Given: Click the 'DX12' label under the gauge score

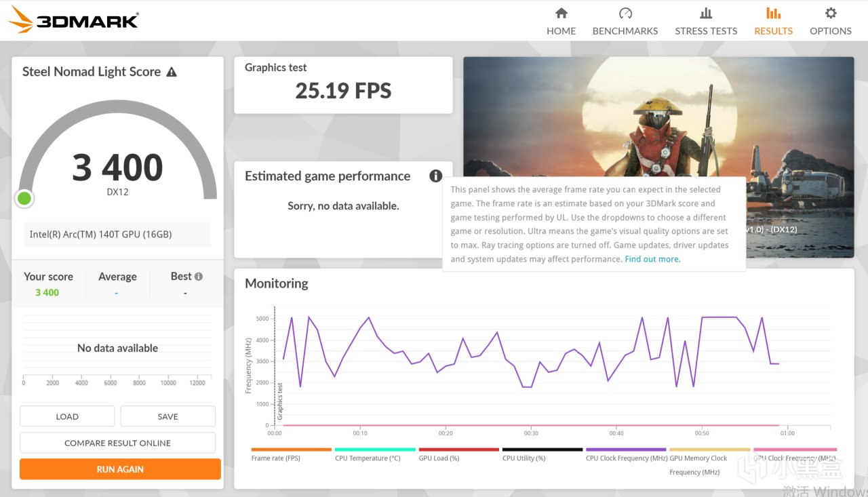Looking at the screenshot, I should [x=117, y=192].
